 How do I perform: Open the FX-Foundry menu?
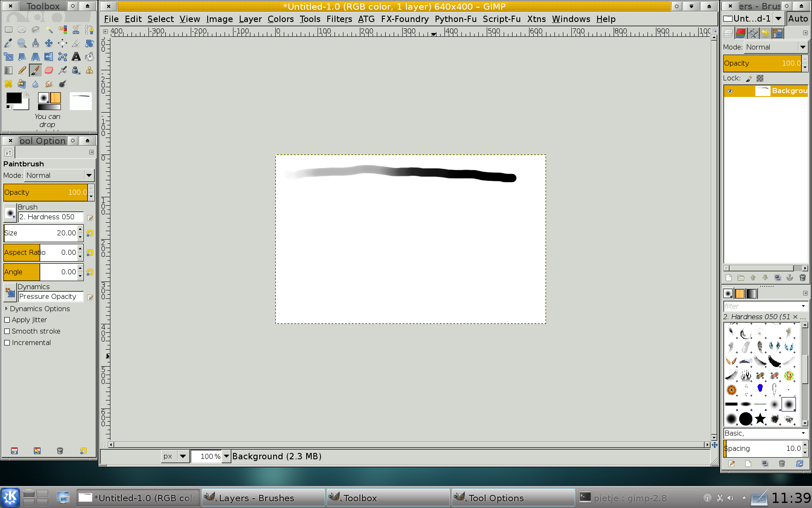tap(405, 19)
